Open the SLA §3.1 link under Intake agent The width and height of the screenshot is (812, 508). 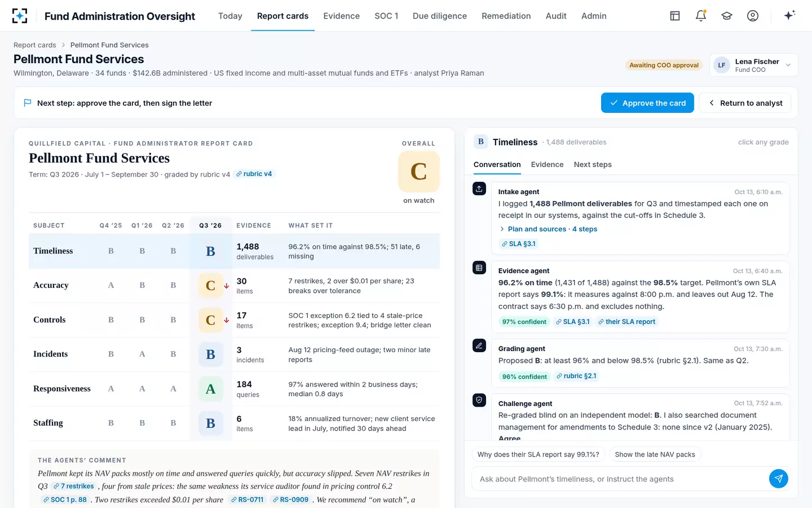click(x=519, y=244)
